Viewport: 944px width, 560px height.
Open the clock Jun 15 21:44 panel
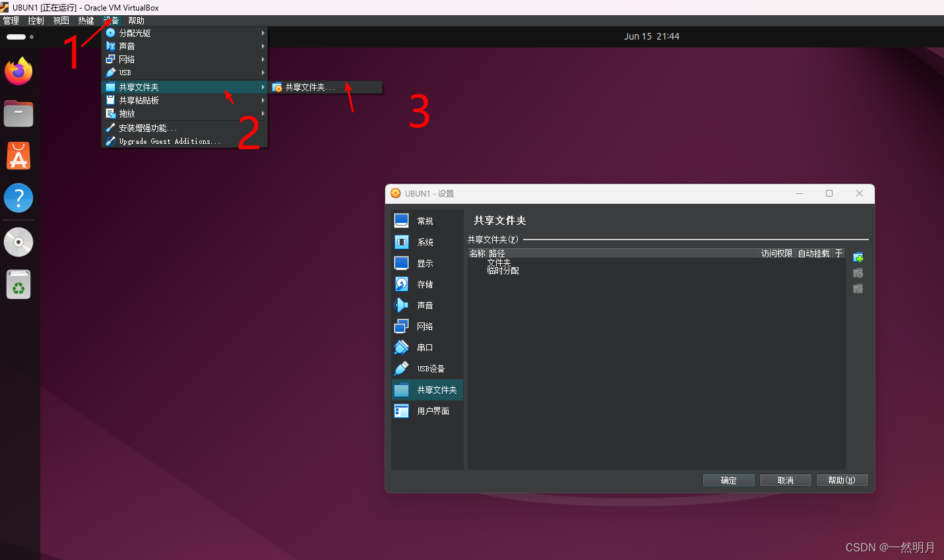click(652, 36)
